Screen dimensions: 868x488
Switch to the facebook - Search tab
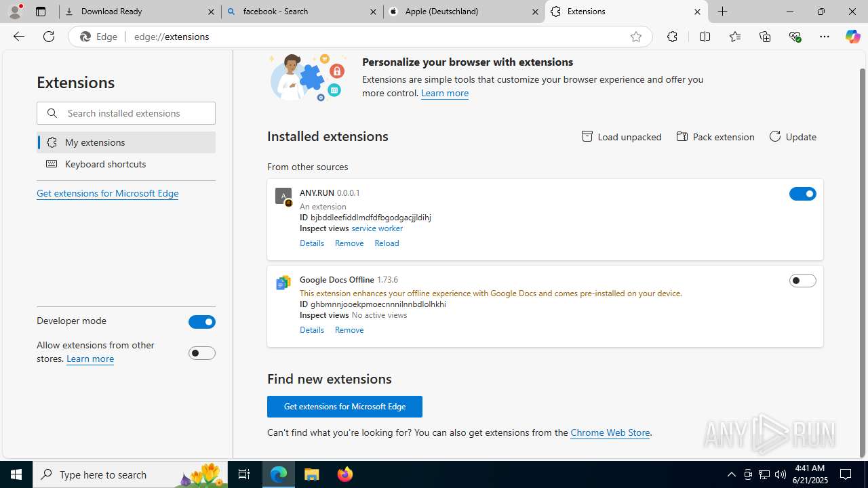coord(302,12)
